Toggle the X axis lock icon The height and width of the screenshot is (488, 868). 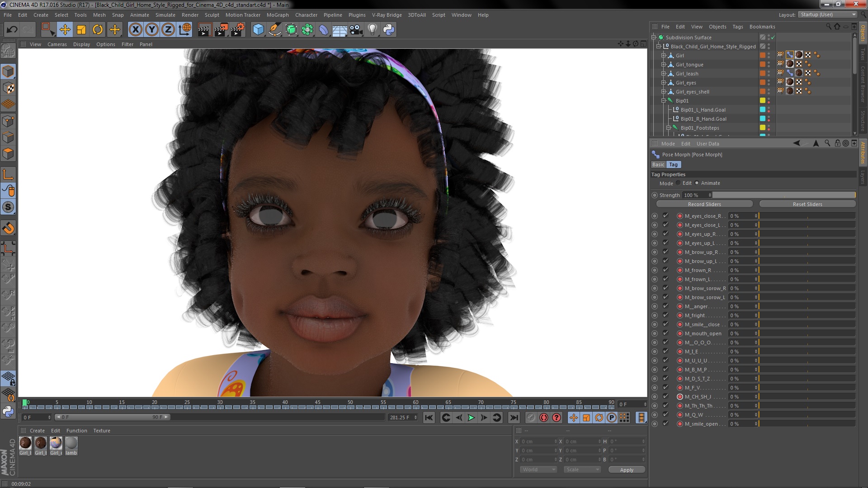pyautogui.click(x=135, y=30)
